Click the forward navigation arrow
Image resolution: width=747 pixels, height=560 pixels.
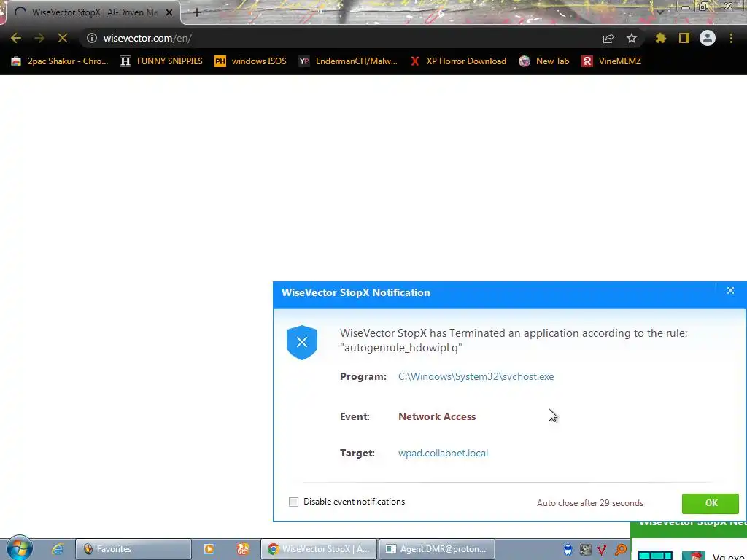pos(39,38)
